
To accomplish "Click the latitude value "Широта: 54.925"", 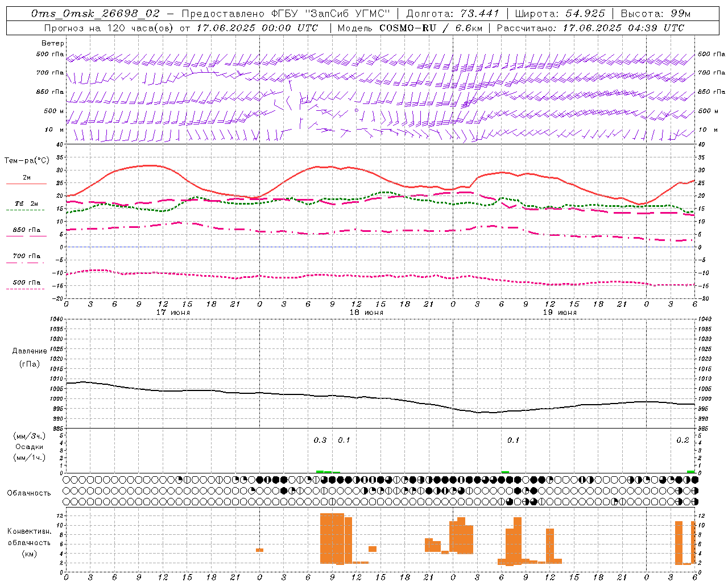I will (560, 13).
